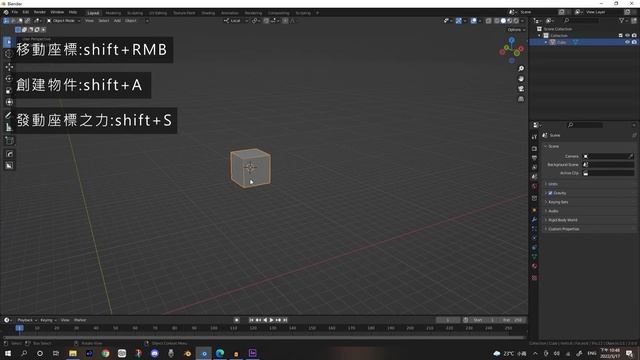Switch perspective/orthographic grid icon in viewport

coord(521,99)
